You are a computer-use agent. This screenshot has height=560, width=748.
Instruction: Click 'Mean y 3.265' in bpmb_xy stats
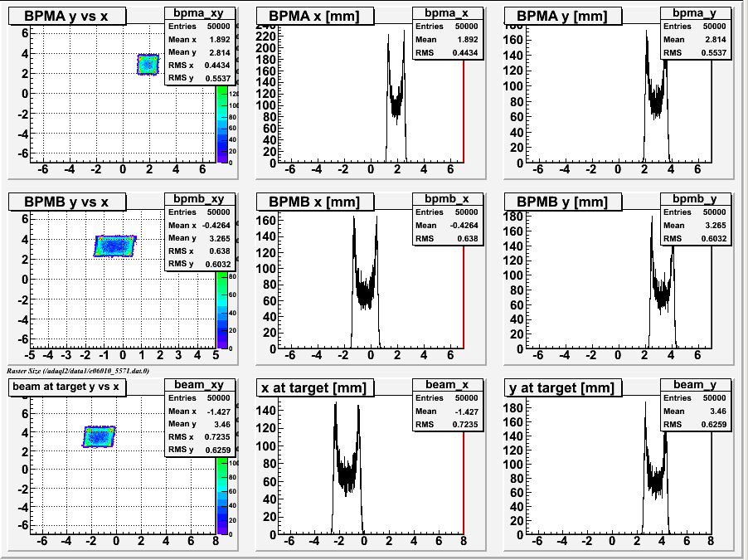(199, 238)
